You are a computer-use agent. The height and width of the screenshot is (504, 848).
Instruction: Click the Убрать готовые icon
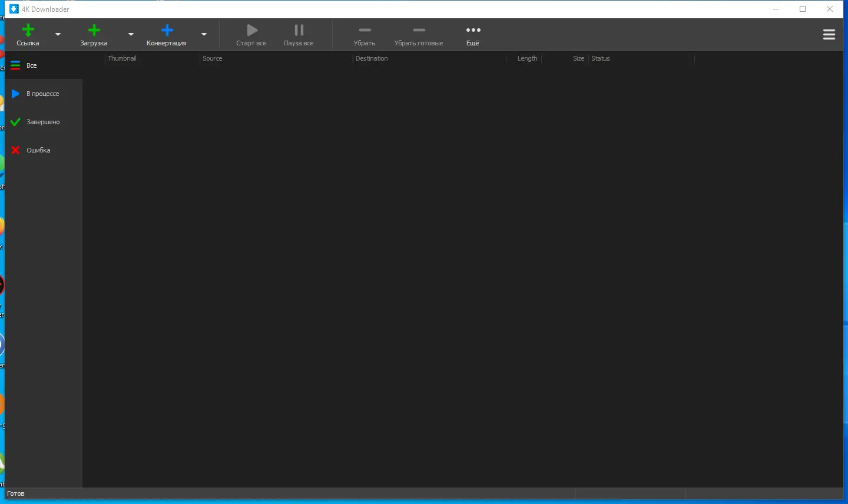point(419,30)
